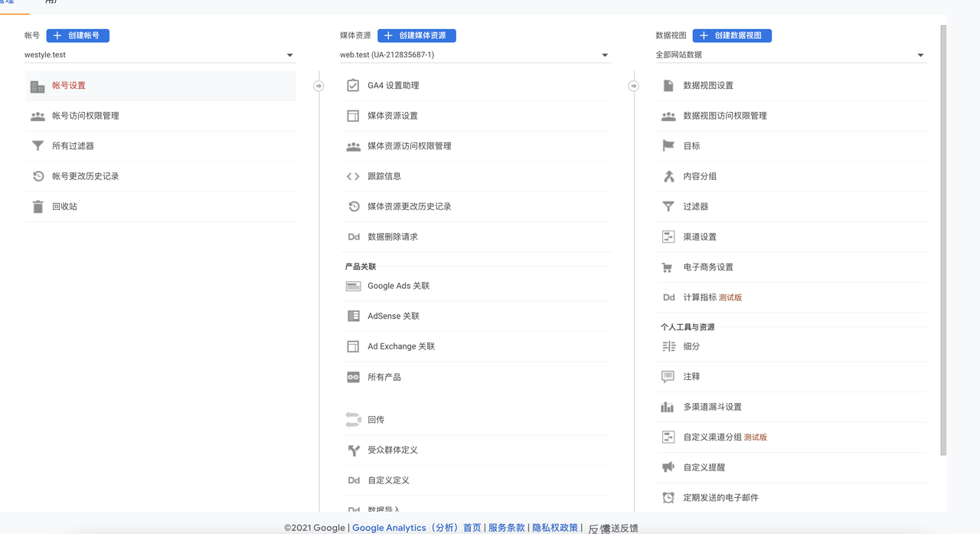Viewport: 980px width, 534px height.
Task: Click arrow between property and view columns
Action: [634, 86]
